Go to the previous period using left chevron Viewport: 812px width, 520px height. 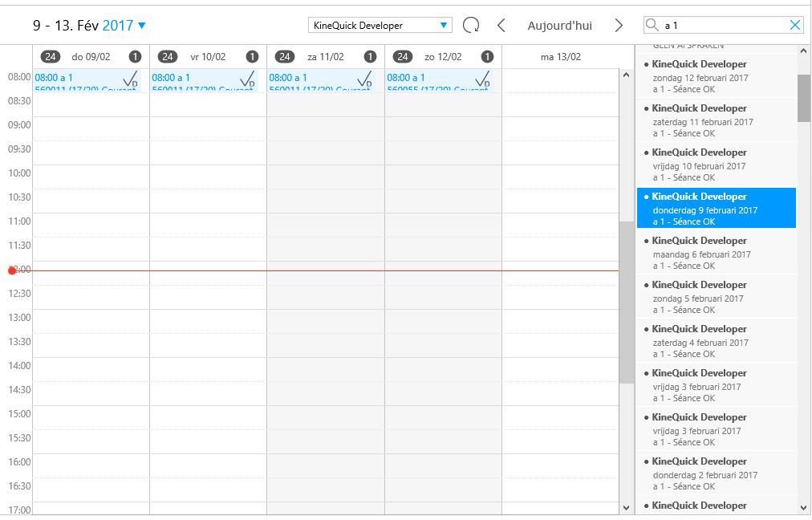click(x=501, y=26)
